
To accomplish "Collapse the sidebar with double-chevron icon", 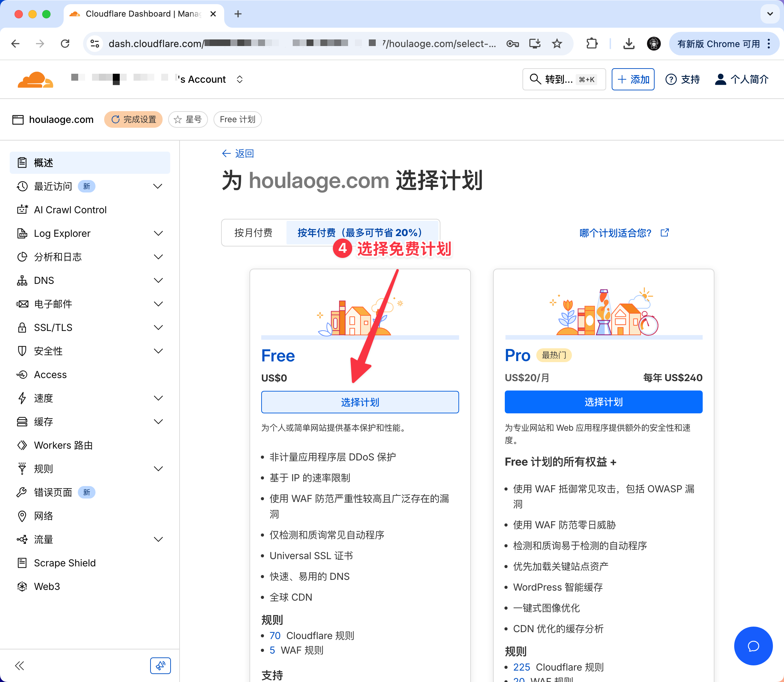I will pos(20,666).
